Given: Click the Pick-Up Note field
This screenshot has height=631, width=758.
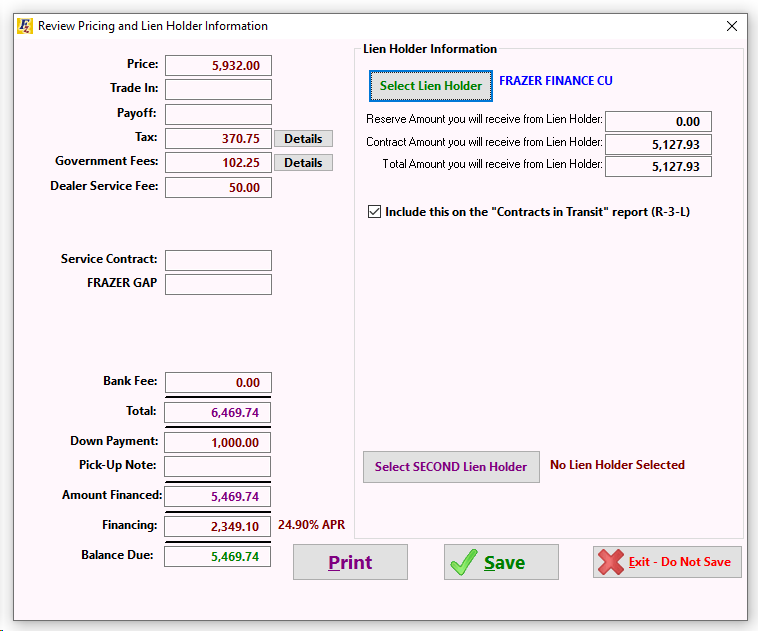Looking at the screenshot, I should (217, 467).
